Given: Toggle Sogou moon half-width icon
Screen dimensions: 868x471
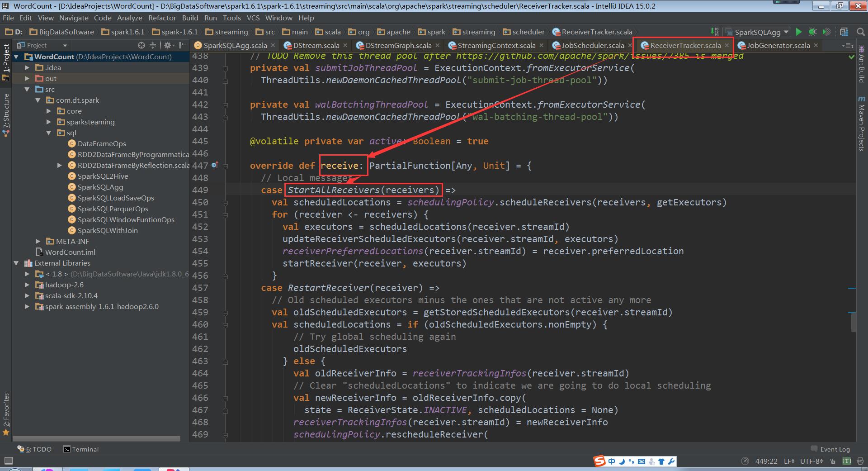Looking at the screenshot, I should pyautogui.click(x=622, y=461).
